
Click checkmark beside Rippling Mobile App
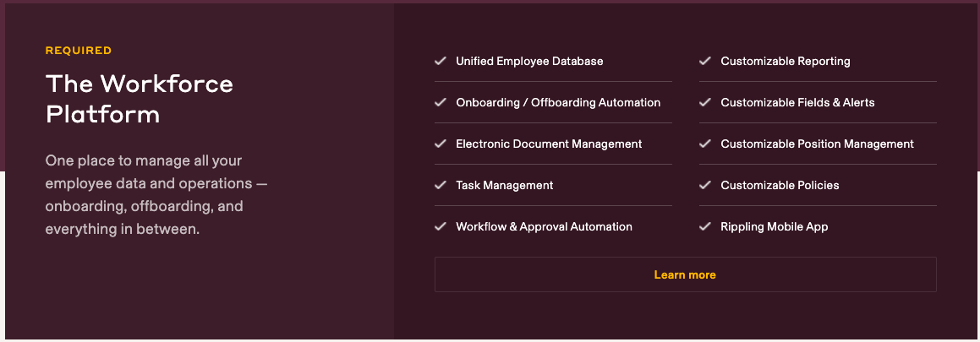(704, 226)
